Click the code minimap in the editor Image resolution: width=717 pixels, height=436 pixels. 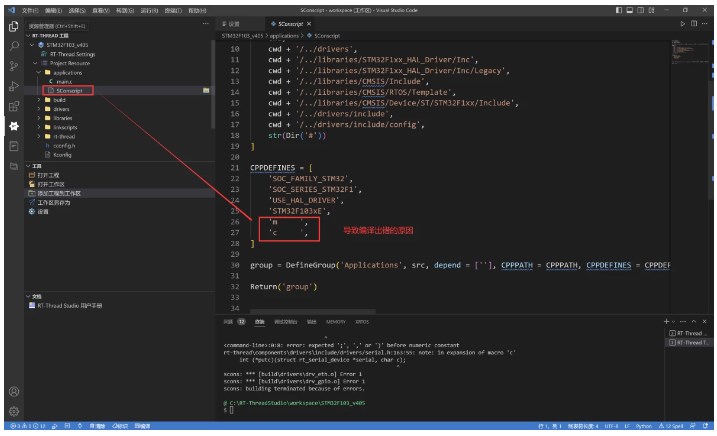point(690,51)
